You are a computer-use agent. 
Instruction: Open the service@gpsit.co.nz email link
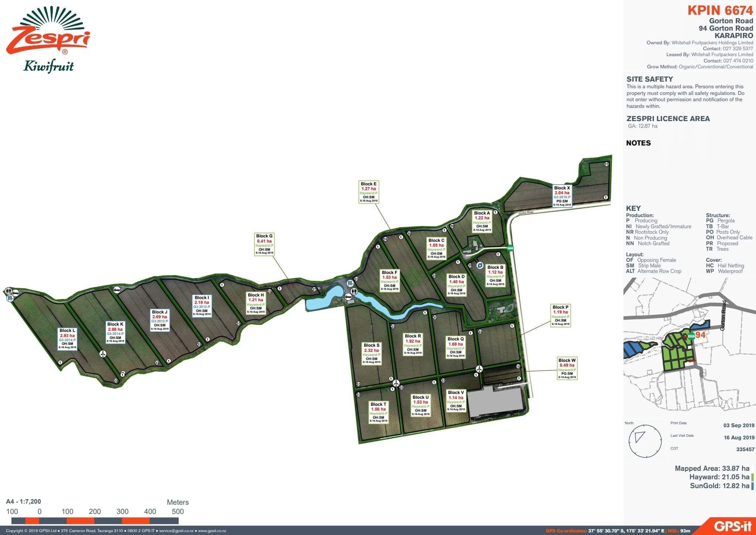pos(177,531)
